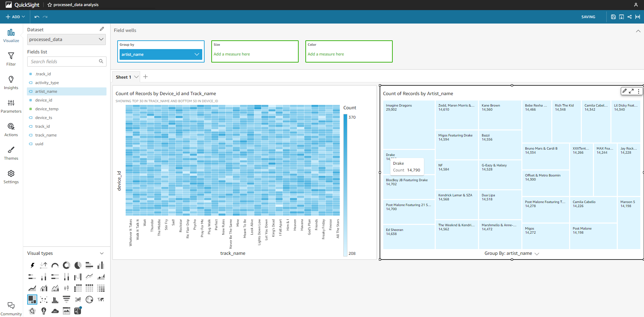Open the Filter panel

[x=11, y=59]
